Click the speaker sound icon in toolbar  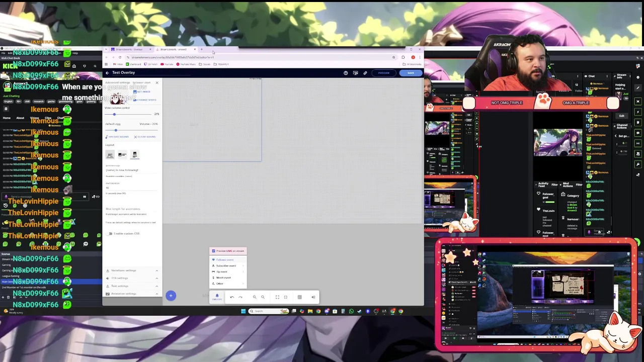(x=313, y=297)
